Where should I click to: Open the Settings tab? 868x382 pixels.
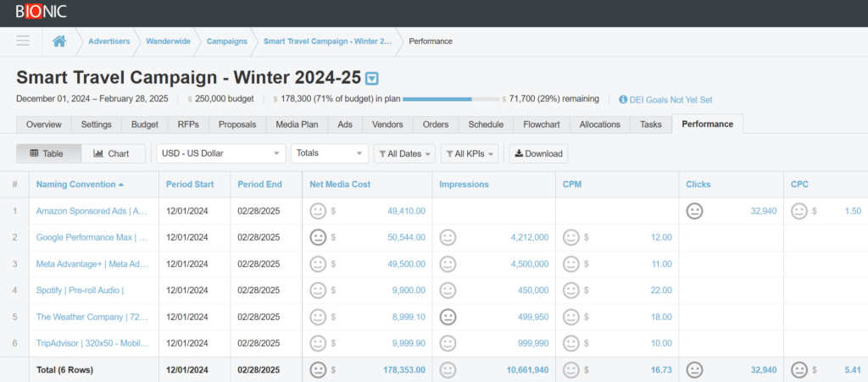point(97,125)
